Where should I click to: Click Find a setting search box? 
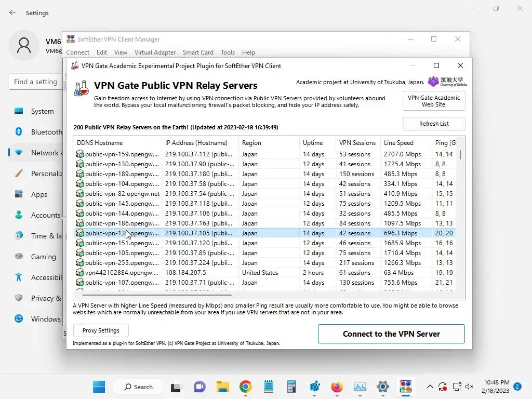tap(36, 82)
